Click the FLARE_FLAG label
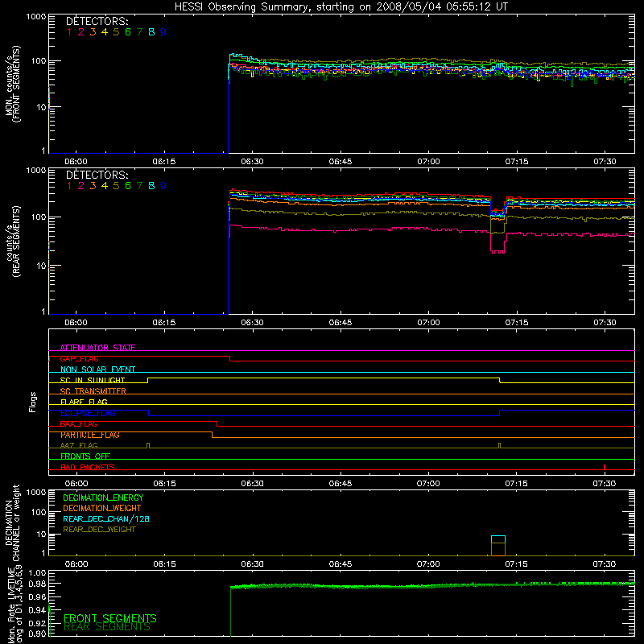This screenshot has height=644, width=644. point(84,402)
